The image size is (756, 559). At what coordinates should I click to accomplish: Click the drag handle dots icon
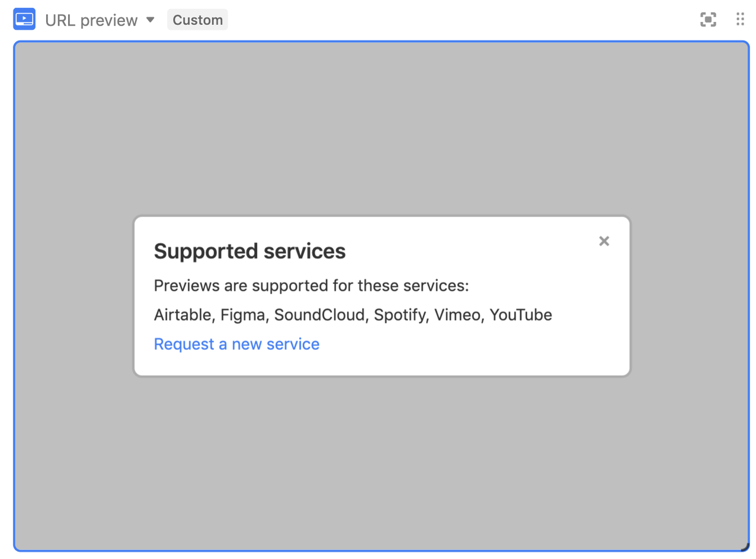tap(740, 19)
